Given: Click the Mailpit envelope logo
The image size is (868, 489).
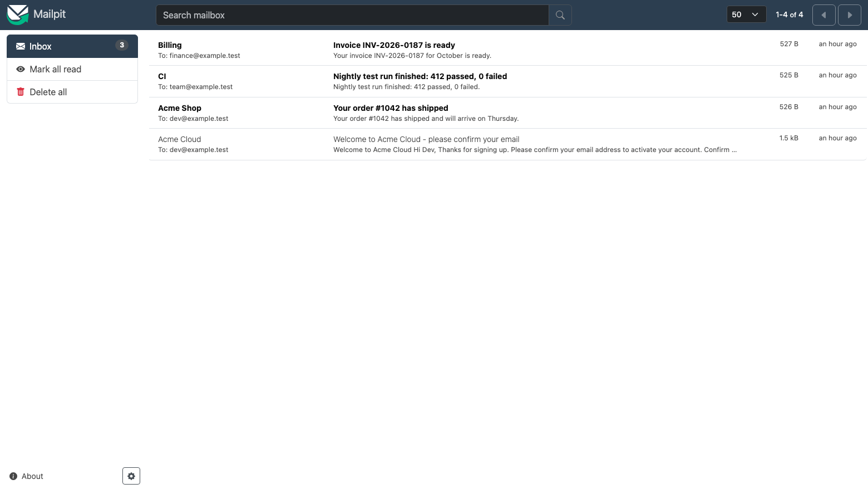Looking at the screenshot, I should click(x=17, y=14).
